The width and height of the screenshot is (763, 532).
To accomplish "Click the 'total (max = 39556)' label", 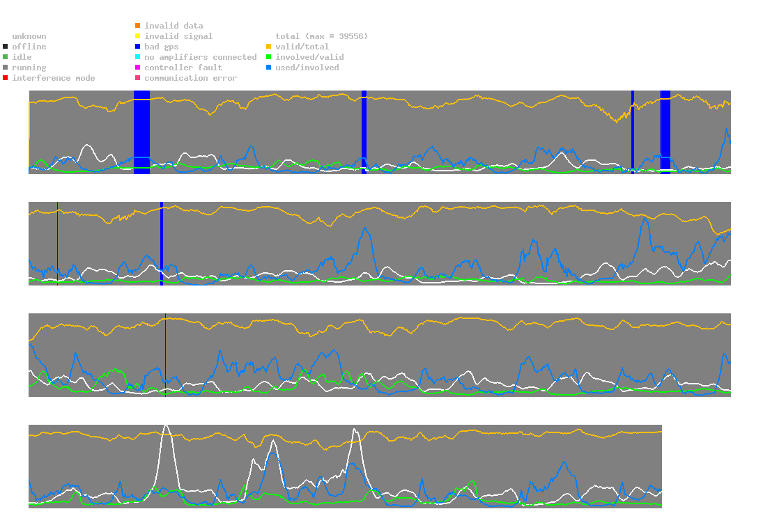I will pyautogui.click(x=322, y=36).
